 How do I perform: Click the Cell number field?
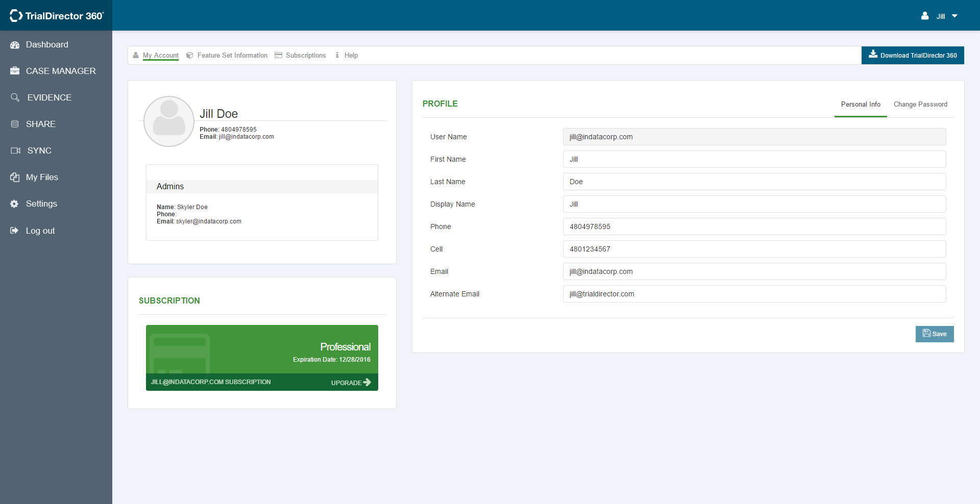tap(754, 249)
